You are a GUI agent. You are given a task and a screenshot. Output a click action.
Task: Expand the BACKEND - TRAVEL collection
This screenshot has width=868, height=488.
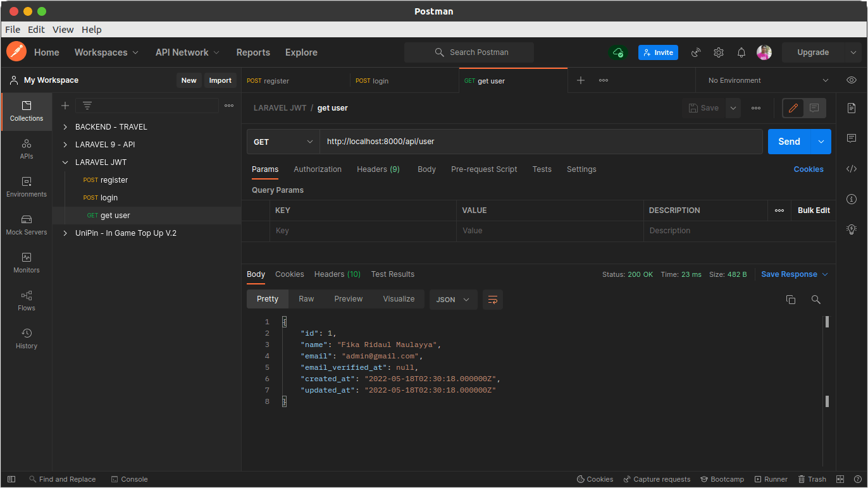coord(111,127)
